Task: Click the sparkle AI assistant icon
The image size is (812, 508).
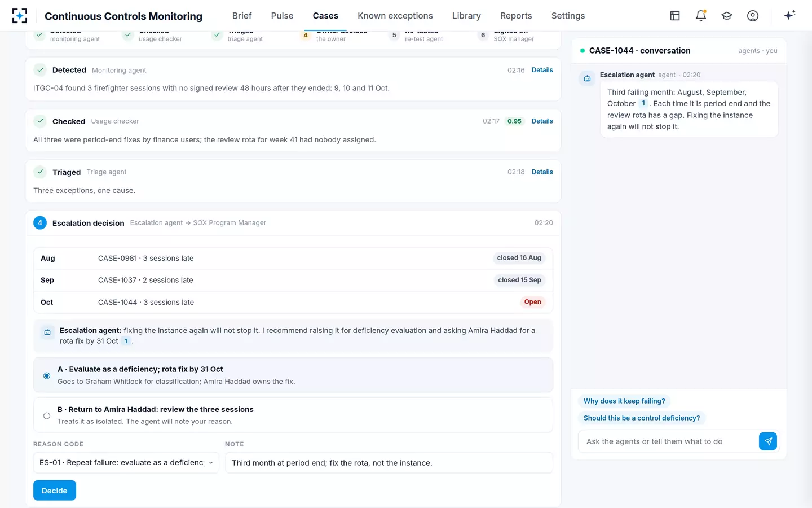Action: (789, 15)
